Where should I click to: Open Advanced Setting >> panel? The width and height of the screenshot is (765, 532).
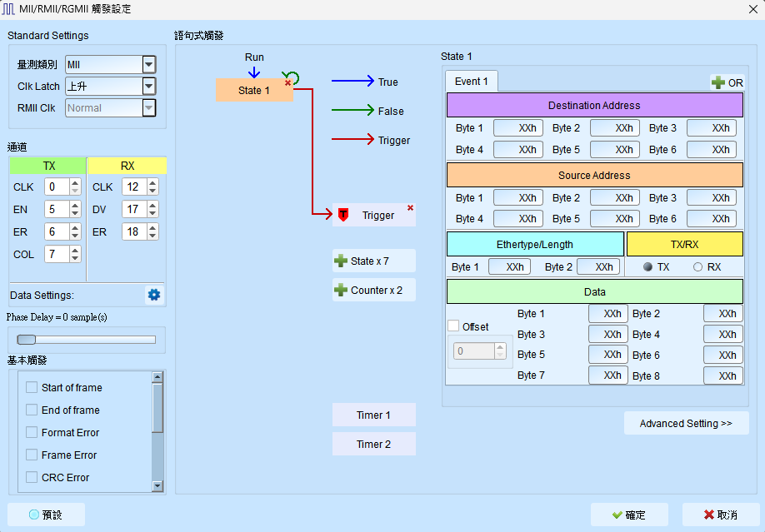tap(686, 423)
